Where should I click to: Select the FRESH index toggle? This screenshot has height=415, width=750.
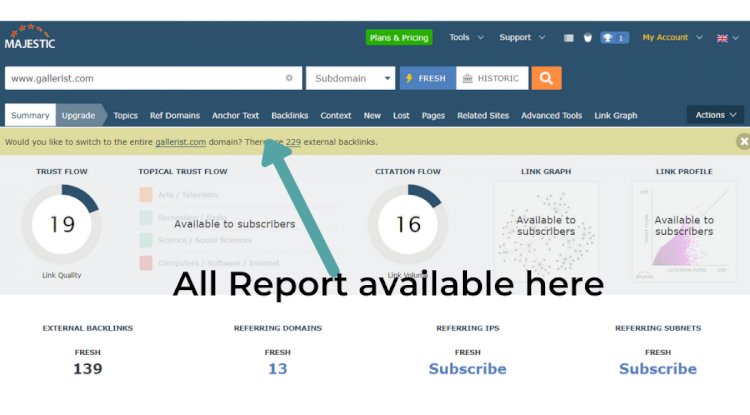(x=428, y=78)
